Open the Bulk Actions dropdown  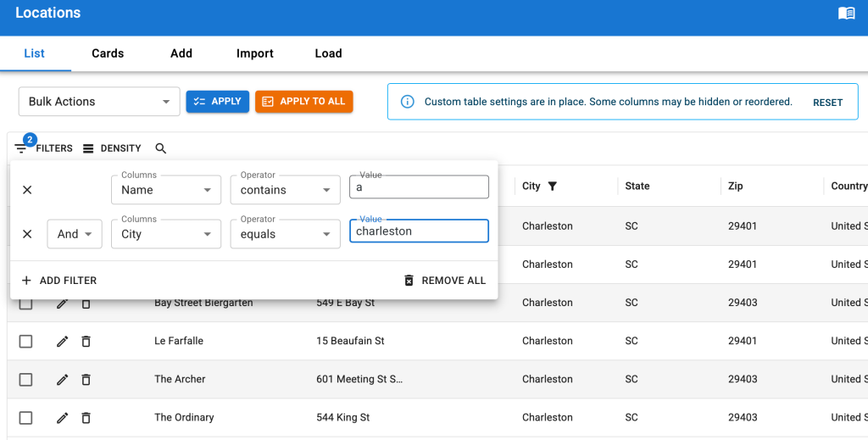click(99, 102)
